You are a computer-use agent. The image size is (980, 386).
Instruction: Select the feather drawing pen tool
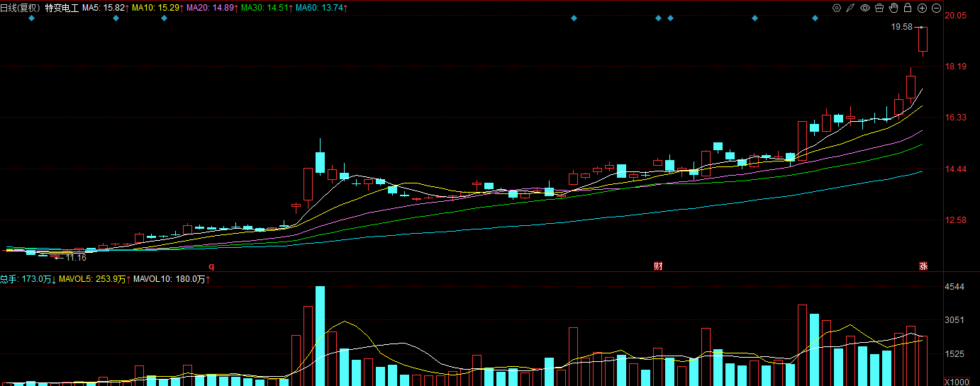click(x=851, y=8)
